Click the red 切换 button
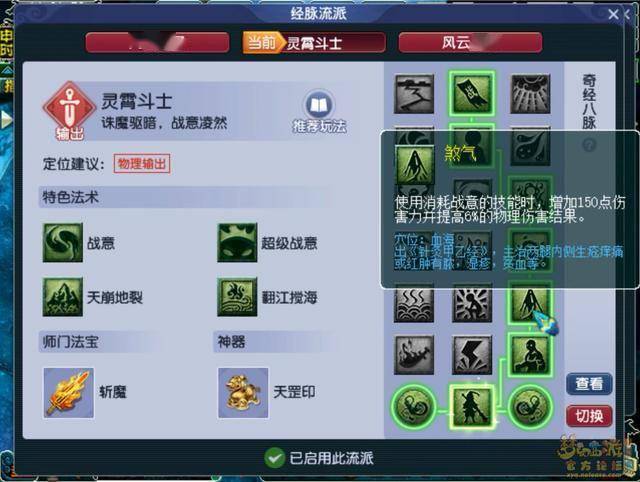 [589, 416]
